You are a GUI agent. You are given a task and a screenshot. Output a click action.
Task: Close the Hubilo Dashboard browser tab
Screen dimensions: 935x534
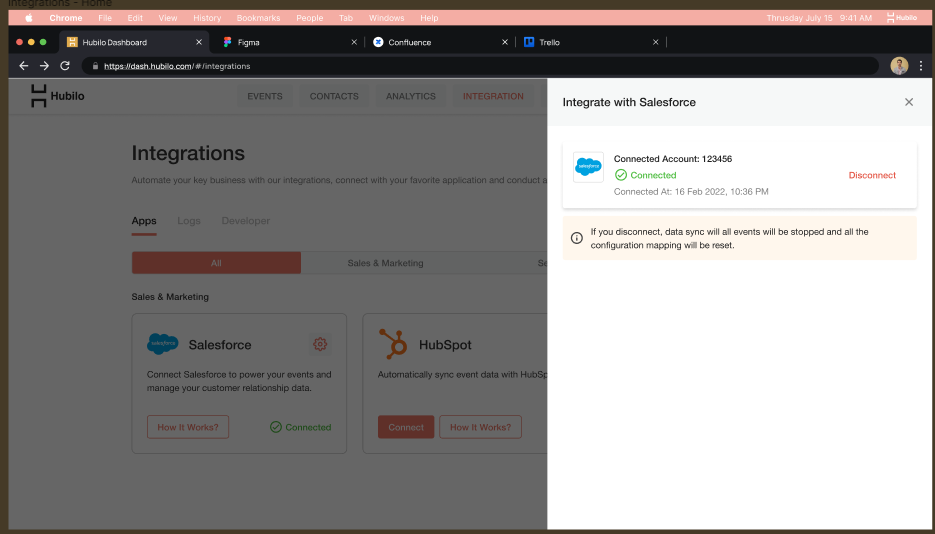(199, 42)
